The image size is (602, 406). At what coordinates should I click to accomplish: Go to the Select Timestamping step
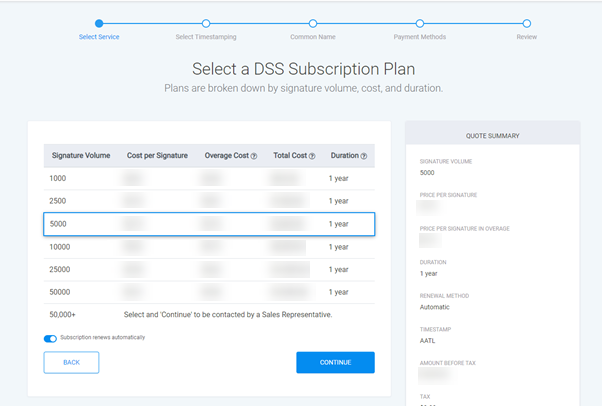tap(205, 23)
